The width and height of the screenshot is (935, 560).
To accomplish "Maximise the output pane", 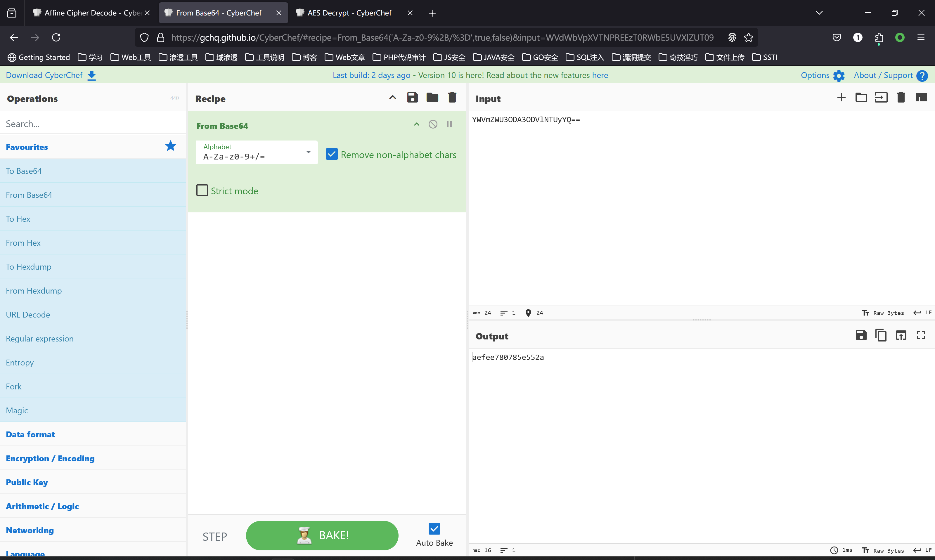I will point(921,335).
